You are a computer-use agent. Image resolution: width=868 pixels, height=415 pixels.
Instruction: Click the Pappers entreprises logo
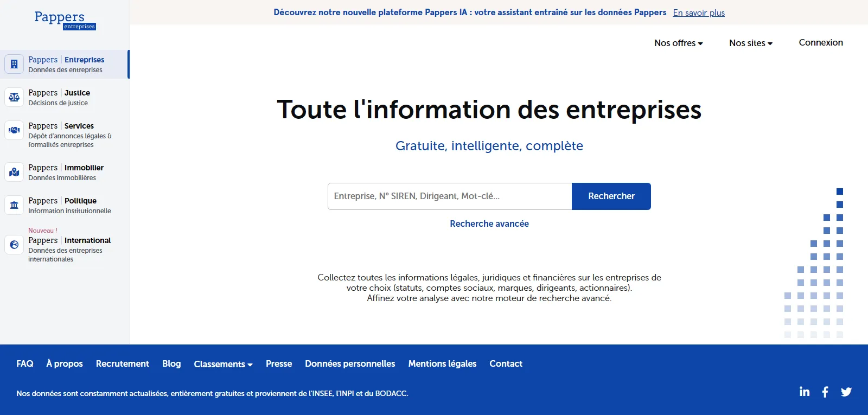coord(65,20)
